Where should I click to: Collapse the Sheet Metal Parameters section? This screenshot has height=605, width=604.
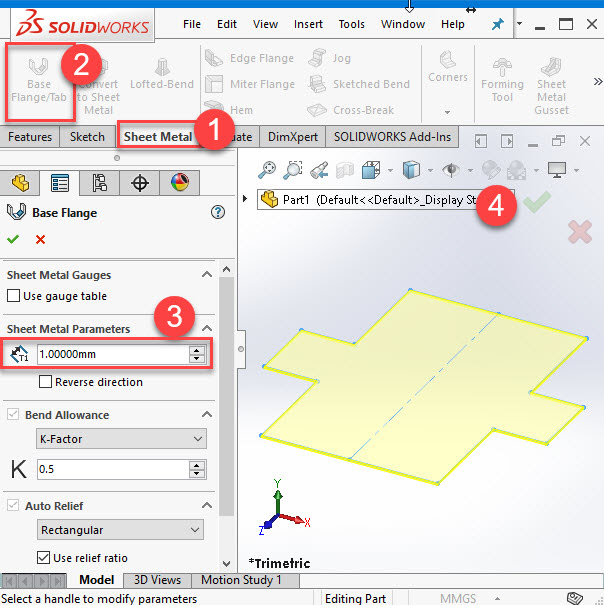pos(207,328)
